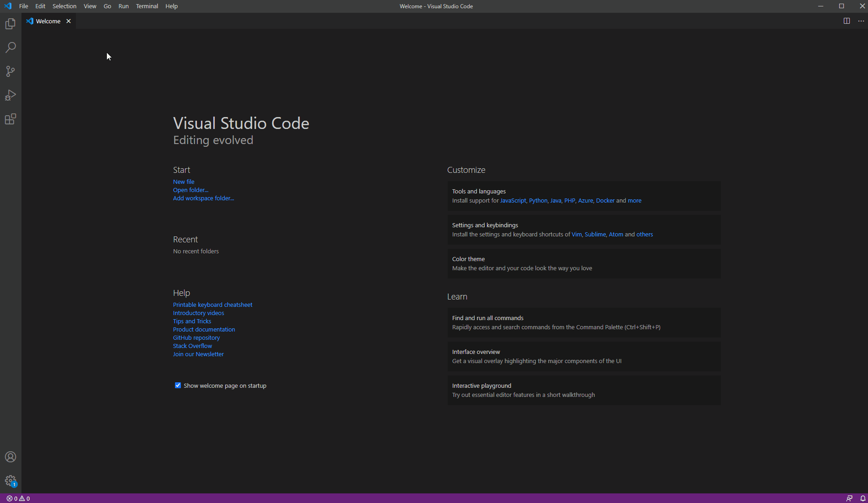Click Join our Newsletter link
Screen dimensions: 868x503
coord(198,354)
